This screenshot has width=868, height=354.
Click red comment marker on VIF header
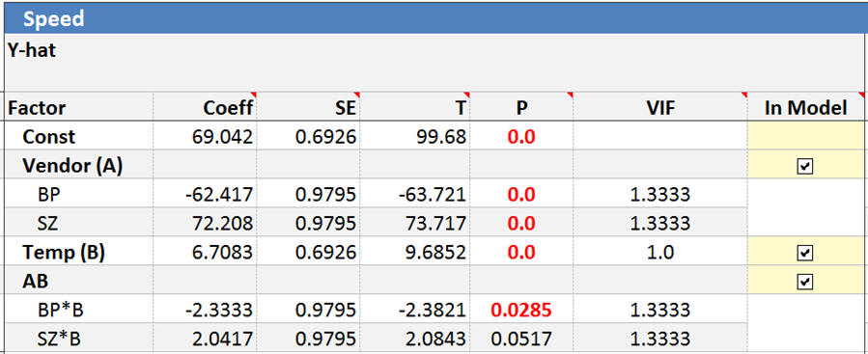click(x=744, y=95)
